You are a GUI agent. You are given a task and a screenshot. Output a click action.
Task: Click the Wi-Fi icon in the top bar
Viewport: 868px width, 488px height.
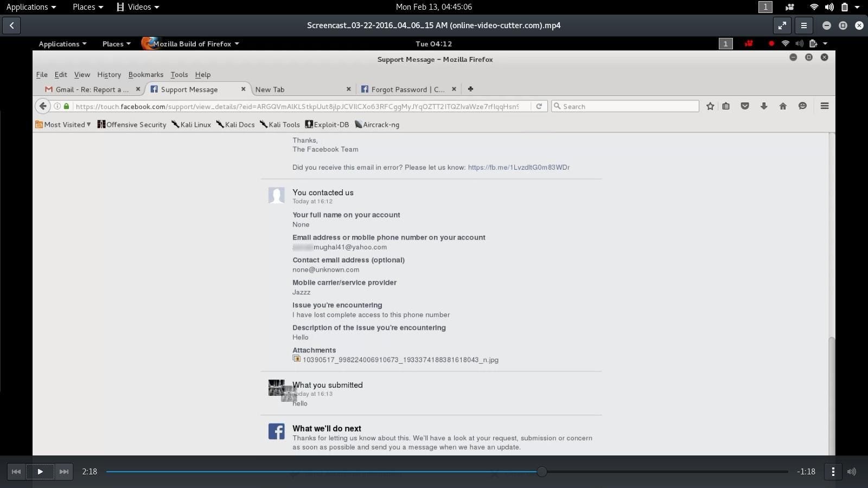pos(814,7)
